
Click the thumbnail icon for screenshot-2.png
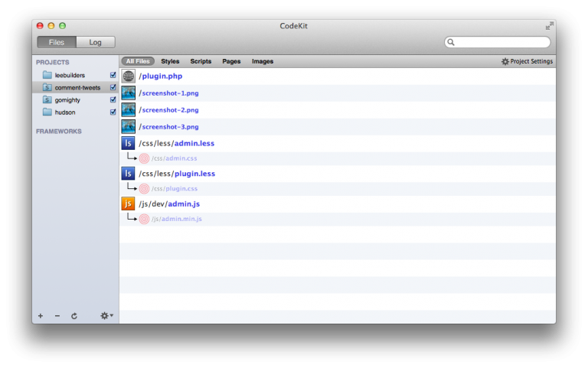[x=129, y=110]
